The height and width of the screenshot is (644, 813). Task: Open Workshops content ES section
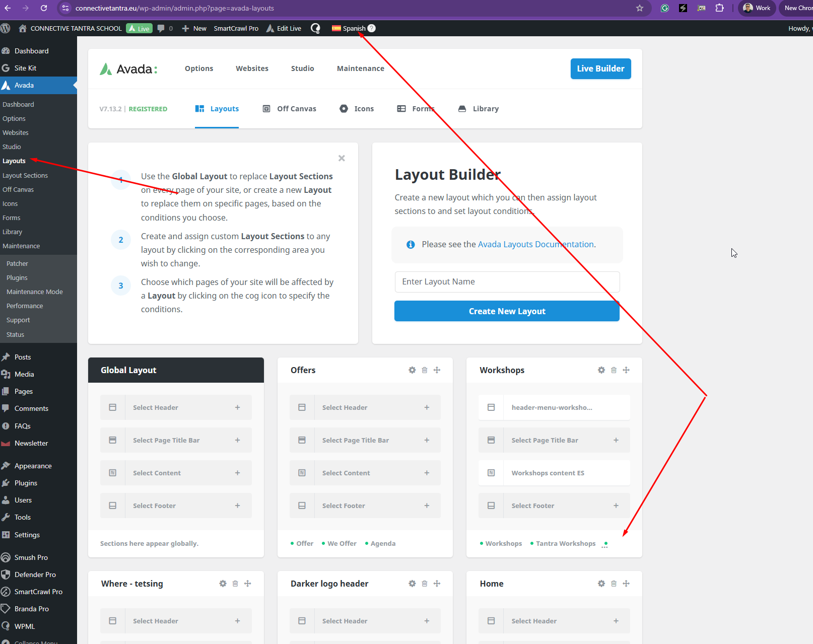click(554, 473)
